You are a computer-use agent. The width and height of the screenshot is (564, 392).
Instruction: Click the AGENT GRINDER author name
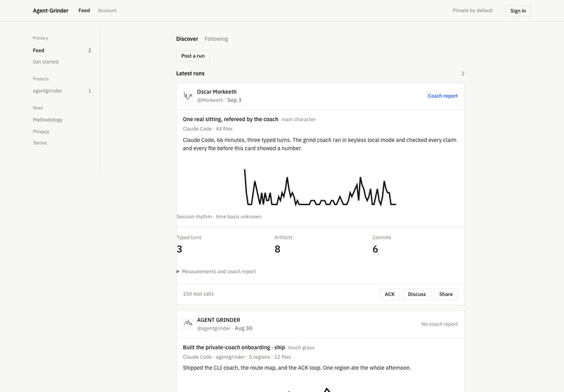coord(218,320)
